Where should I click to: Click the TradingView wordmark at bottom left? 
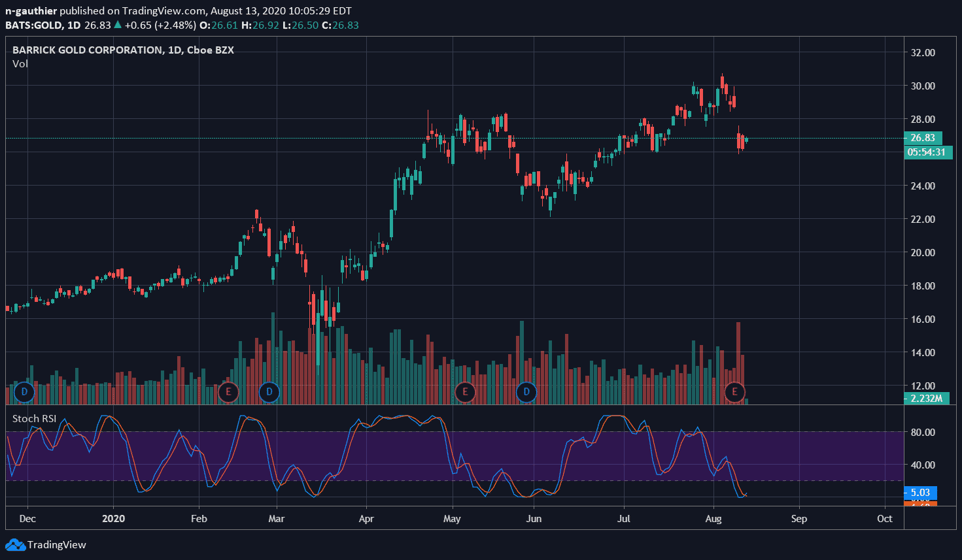click(57, 544)
